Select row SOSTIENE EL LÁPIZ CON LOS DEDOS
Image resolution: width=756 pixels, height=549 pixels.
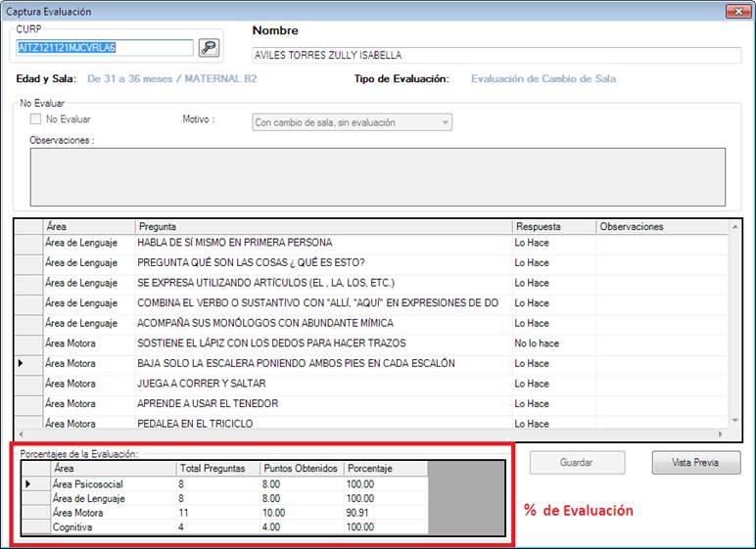point(371,343)
